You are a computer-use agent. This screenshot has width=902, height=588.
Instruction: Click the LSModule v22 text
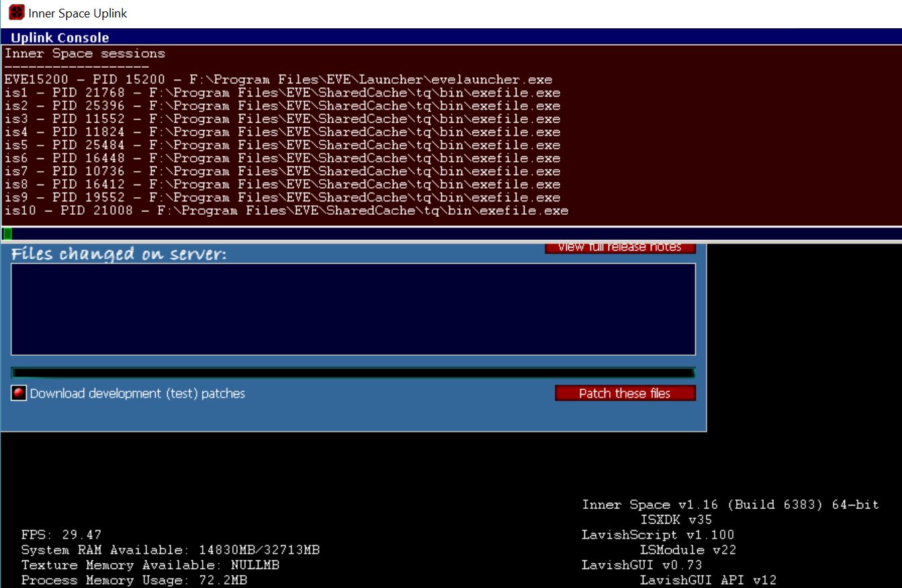tap(688, 550)
